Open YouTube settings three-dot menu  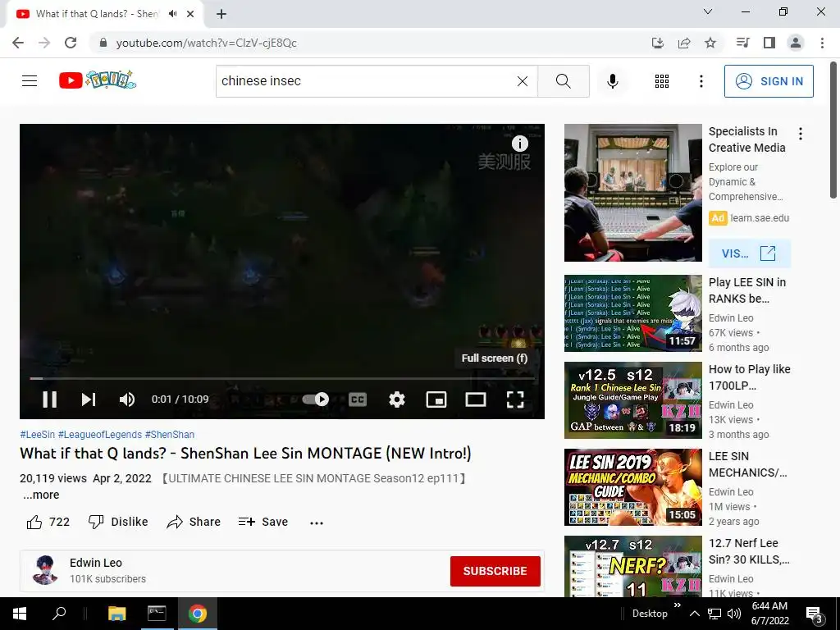[x=701, y=81]
